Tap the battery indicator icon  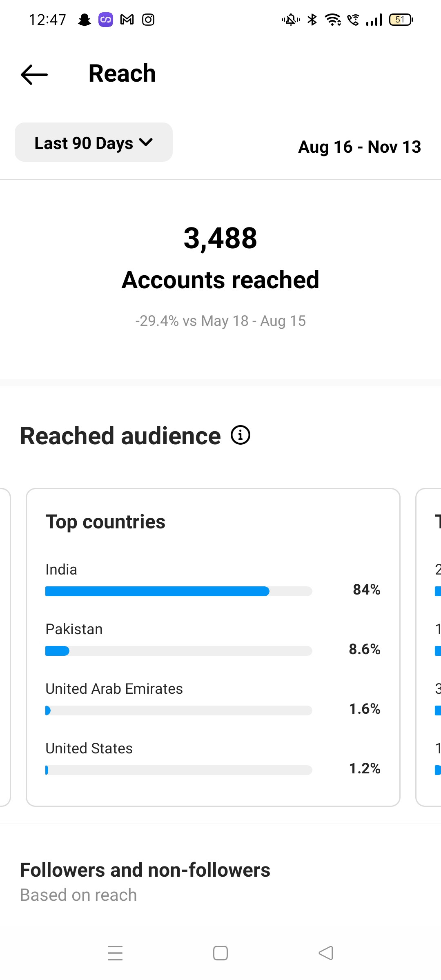tap(401, 20)
